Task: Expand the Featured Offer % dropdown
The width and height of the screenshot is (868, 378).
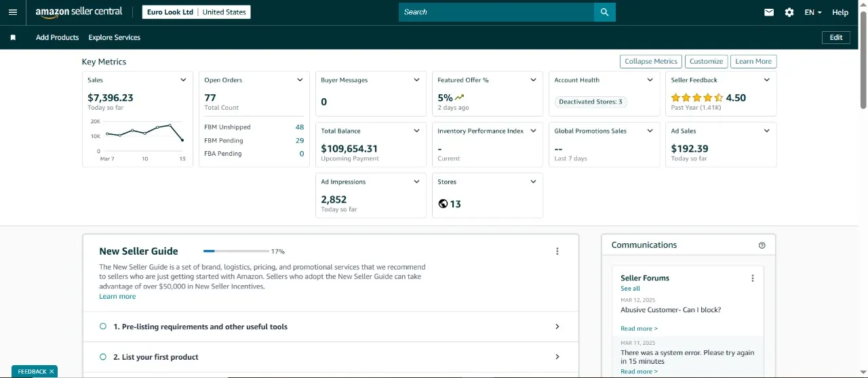Action: (x=533, y=80)
